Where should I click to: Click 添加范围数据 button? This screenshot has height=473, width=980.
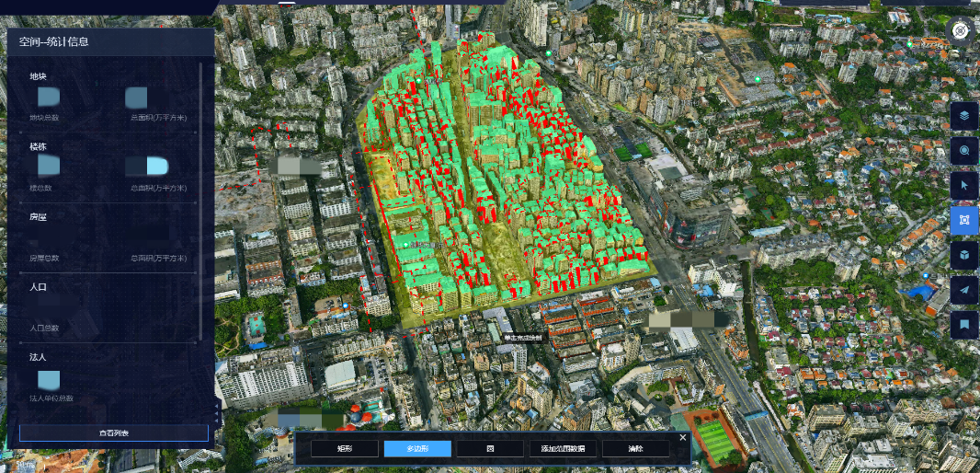[x=563, y=449]
